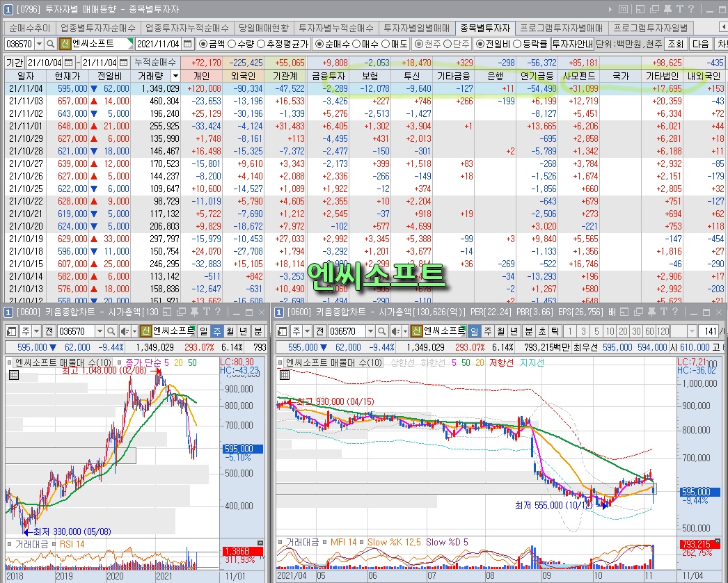Select the 전일비 radio button

point(480,44)
